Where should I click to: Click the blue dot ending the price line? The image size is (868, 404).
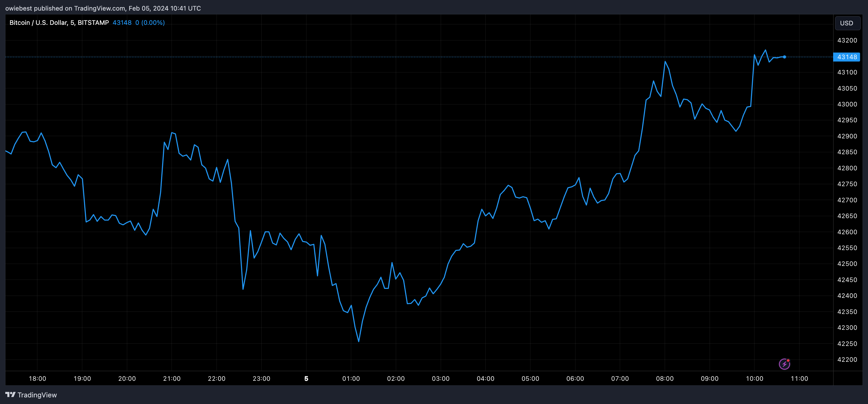[x=785, y=57]
